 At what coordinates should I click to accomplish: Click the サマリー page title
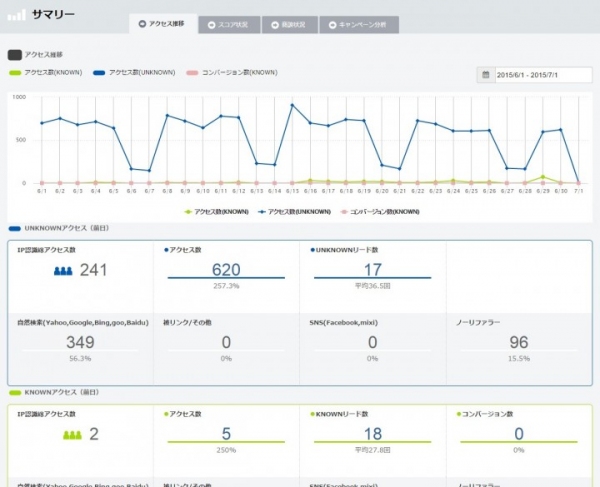53,15
